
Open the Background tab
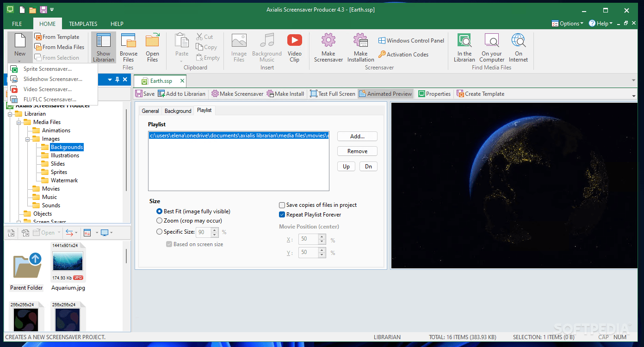point(178,111)
